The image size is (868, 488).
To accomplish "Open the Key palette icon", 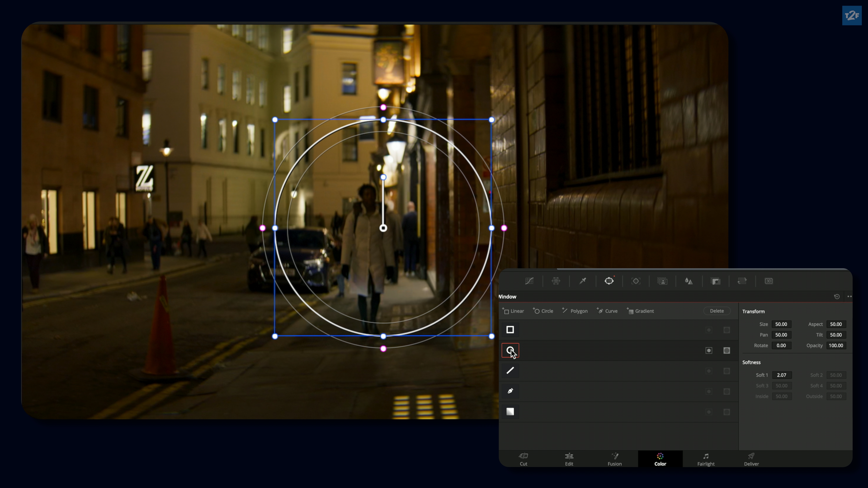I will (x=715, y=281).
